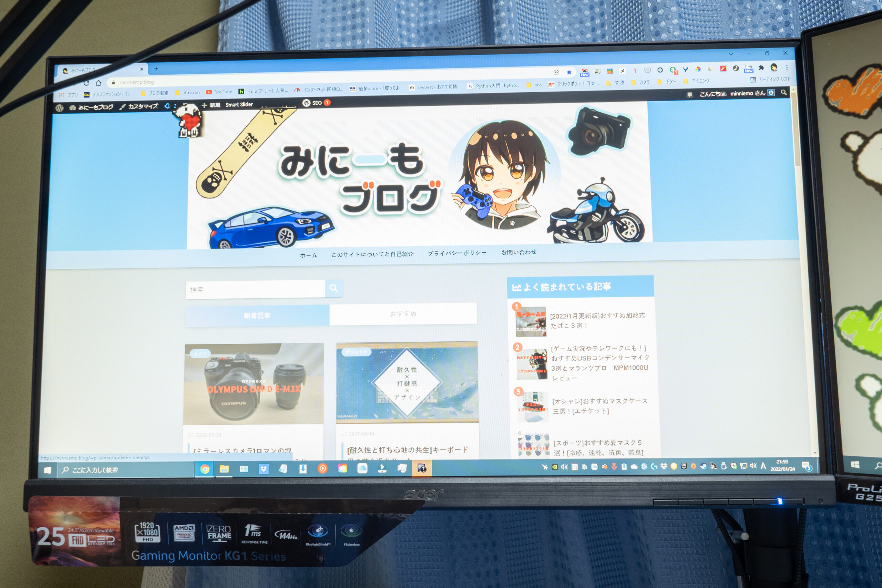Open the ギター bookmark folder
Screen dimensions: 882x588
point(666,82)
